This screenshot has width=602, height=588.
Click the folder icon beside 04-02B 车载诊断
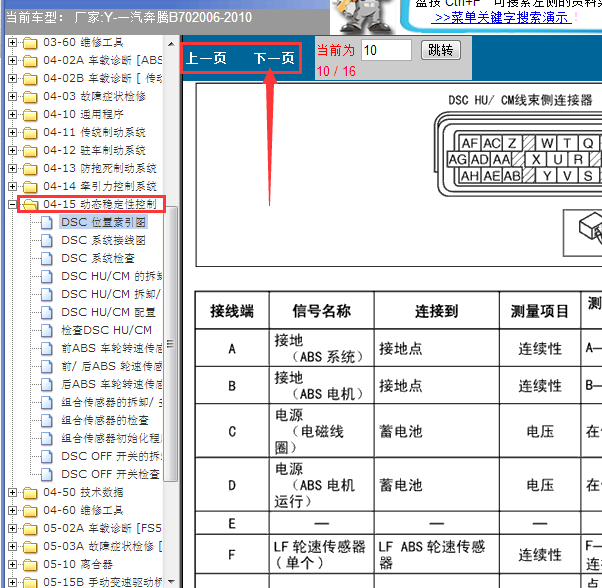pos(30,79)
